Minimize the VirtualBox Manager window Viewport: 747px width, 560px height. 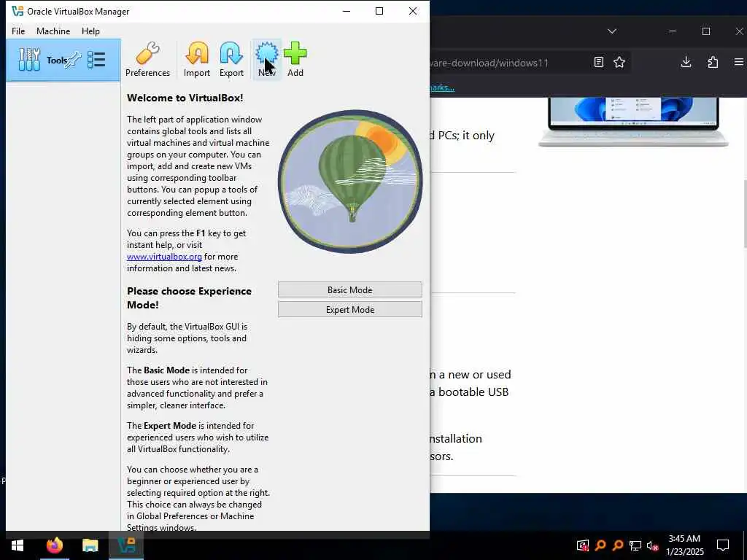pos(347,11)
